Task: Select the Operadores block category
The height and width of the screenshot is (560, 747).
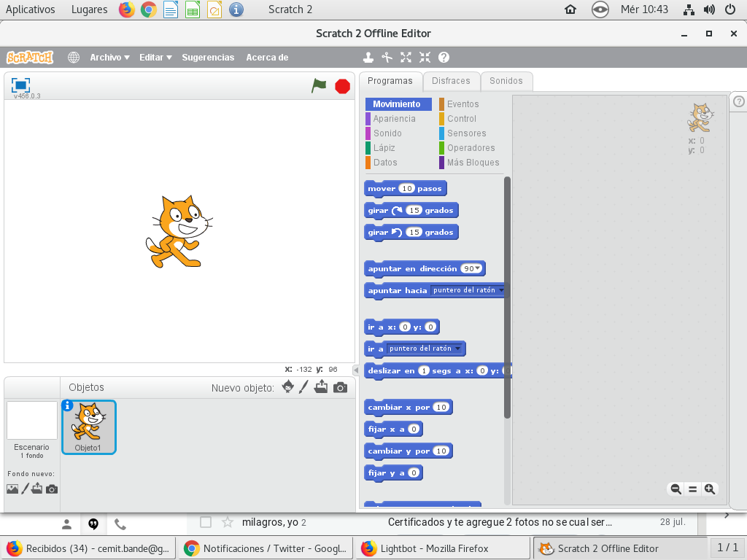Action: [471, 147]
